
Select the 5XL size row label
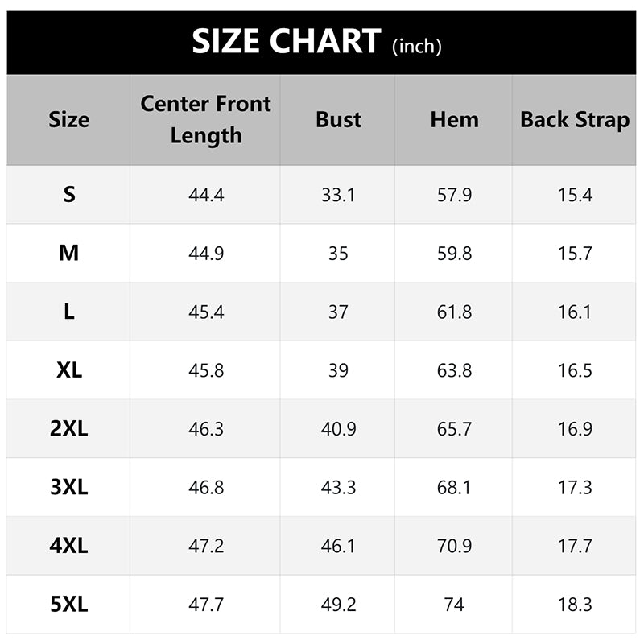coord(69,605)
